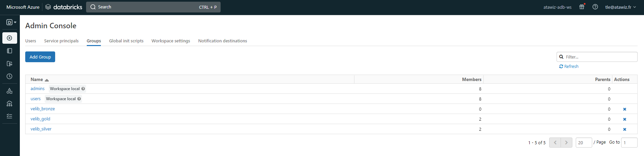Open the What's New gift icon
Viewport: 644px width, 156px height.
582,7
